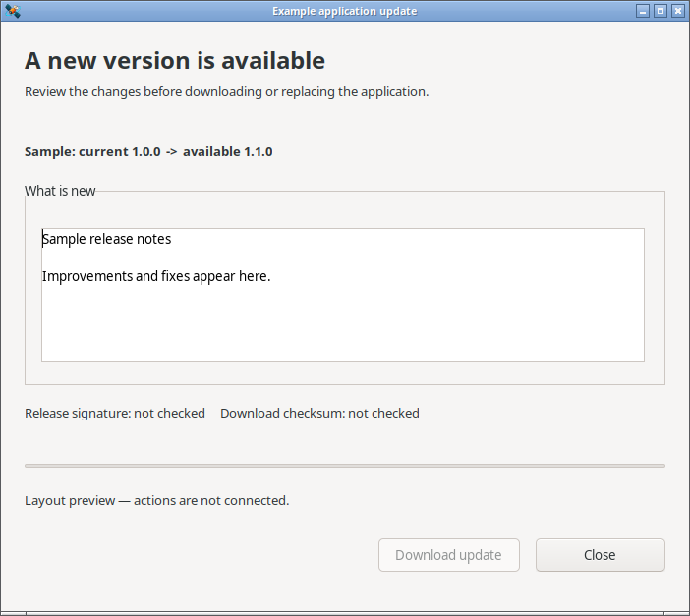This screenshot has width=690, height=616.
Task: Click the Download update button
Action: pyautogui.click(x=449, y=555)
